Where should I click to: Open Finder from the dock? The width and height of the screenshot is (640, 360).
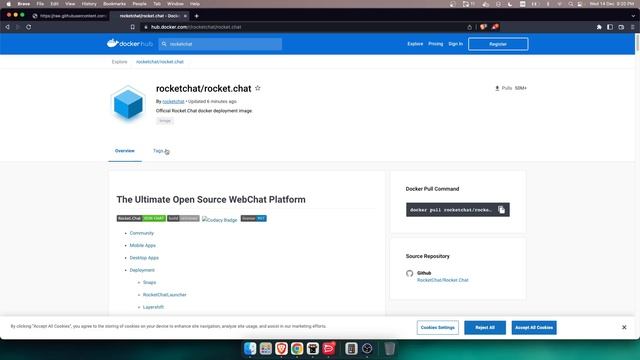[x=250, y=349]
